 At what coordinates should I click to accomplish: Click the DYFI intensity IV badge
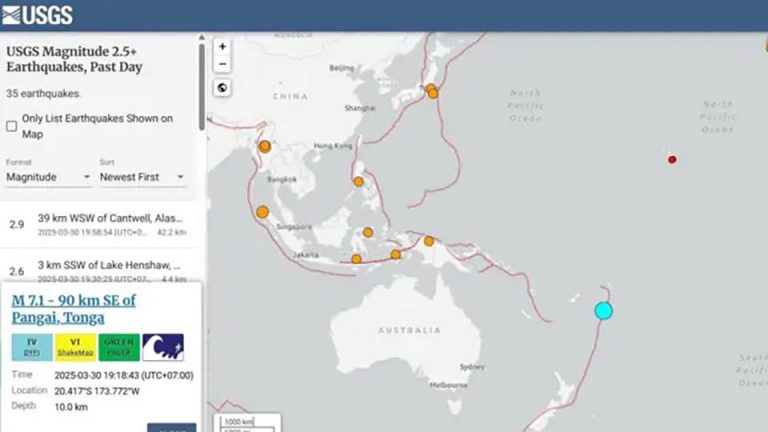(32, 347)
